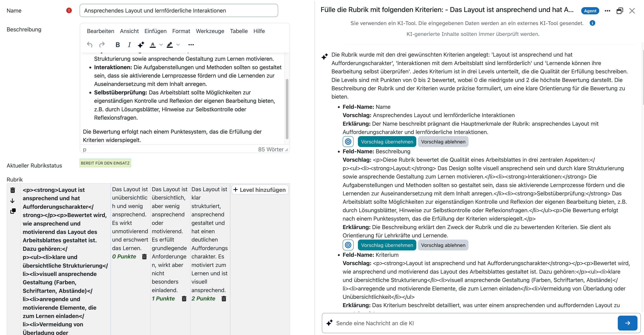Open the highlight color dropdown arrow
This screenshot has width=644, height=335.
coord(178,45)
